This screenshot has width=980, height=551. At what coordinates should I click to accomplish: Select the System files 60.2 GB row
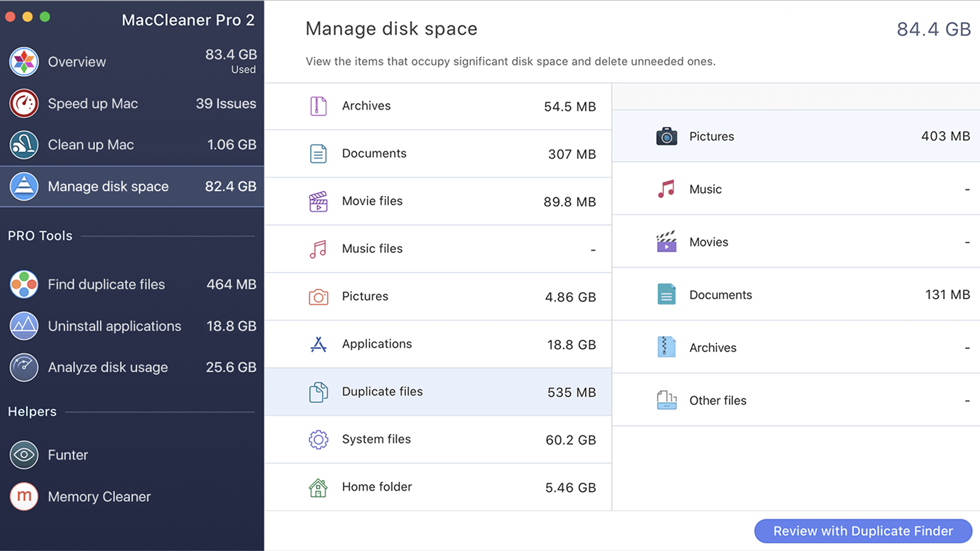click(x=438, y=440)
